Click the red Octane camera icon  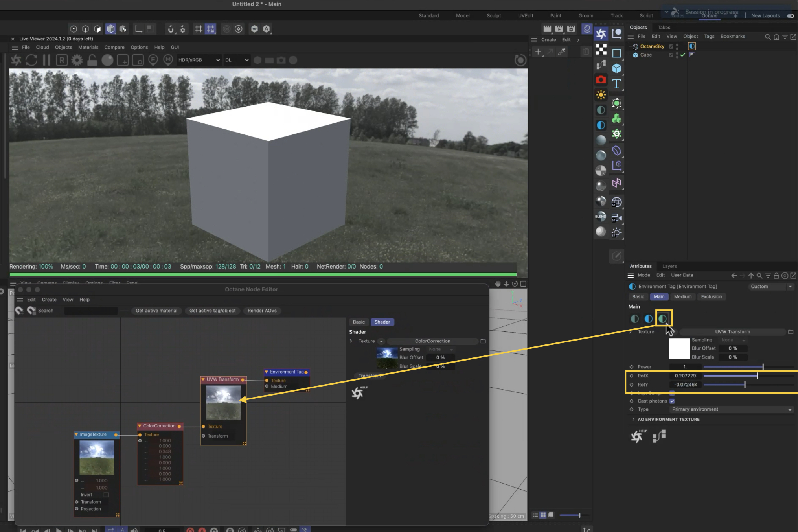click(601, 80)
